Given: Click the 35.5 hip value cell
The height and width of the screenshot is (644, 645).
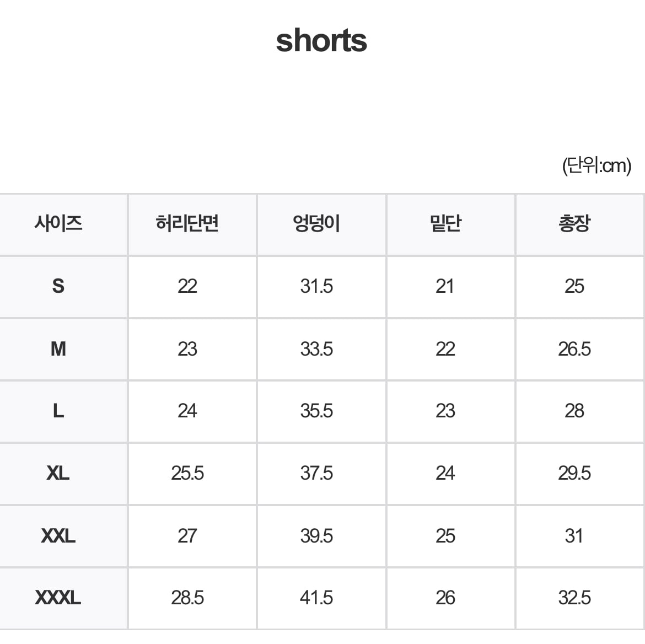Looking at the screenshot, I should pos(316,411).
